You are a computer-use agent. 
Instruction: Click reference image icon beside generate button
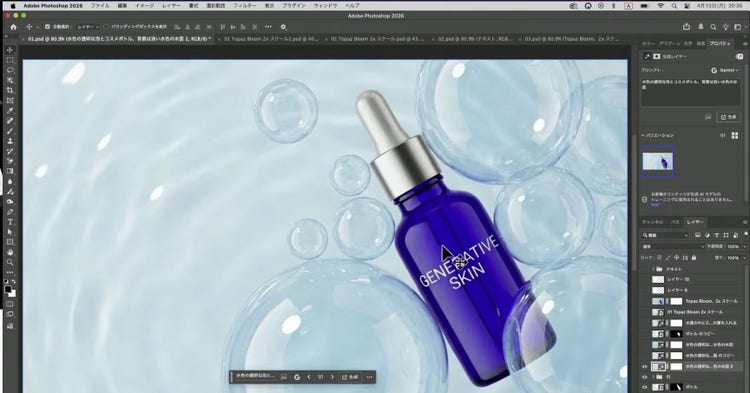[x=708, y=117]
